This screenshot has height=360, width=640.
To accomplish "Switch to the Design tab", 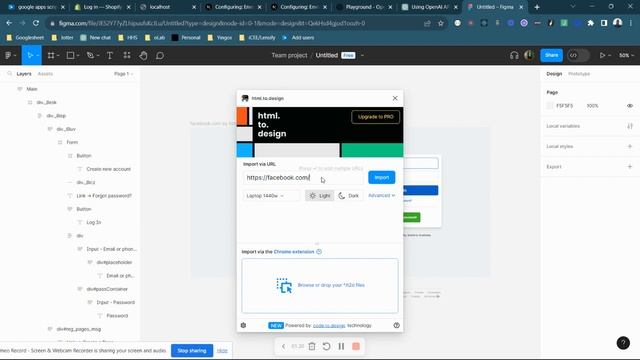I will point(554,74).
